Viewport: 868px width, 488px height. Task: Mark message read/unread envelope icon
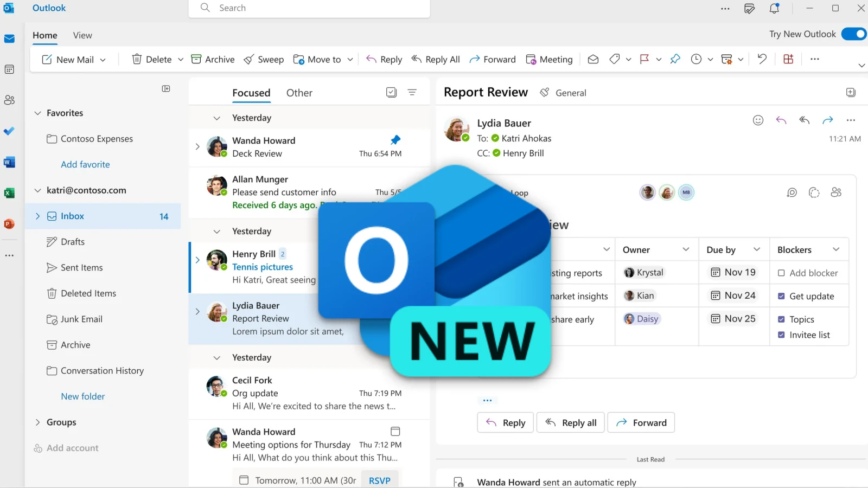coord(593,59)
